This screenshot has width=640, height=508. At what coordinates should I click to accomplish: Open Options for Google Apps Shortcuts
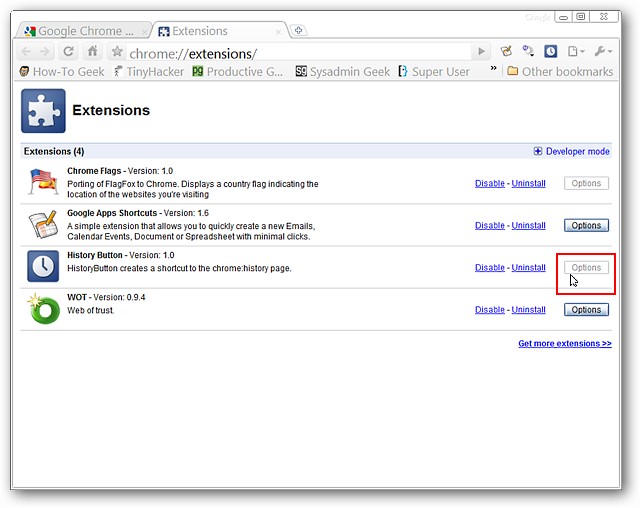coord(586,226)
